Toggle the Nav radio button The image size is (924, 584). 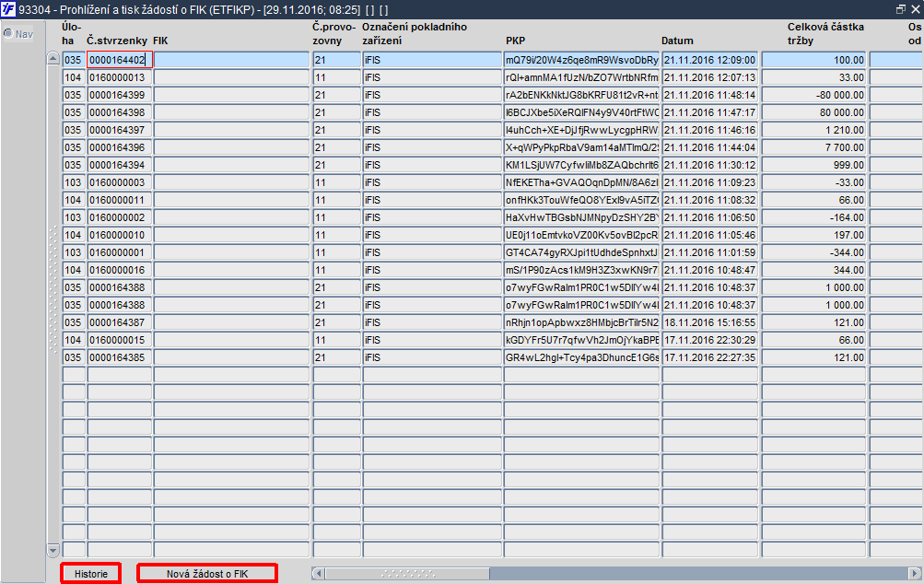point(8,33)
